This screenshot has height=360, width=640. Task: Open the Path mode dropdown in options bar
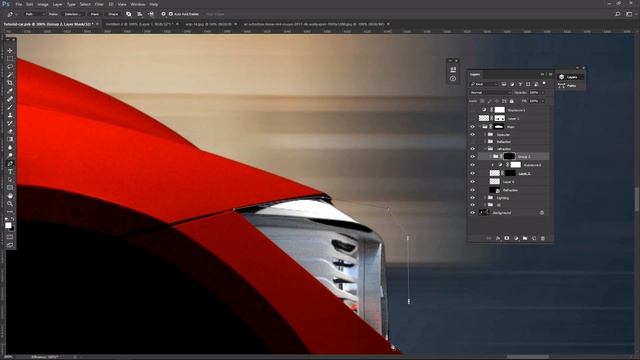pyautogui.click(x=34, y=14)
